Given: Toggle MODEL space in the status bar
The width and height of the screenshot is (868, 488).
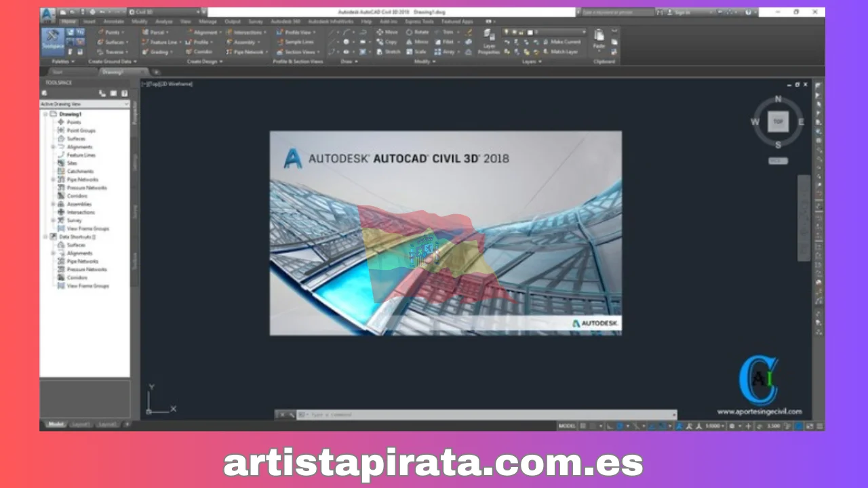Looking at the screenshot, I should (568, 426).
